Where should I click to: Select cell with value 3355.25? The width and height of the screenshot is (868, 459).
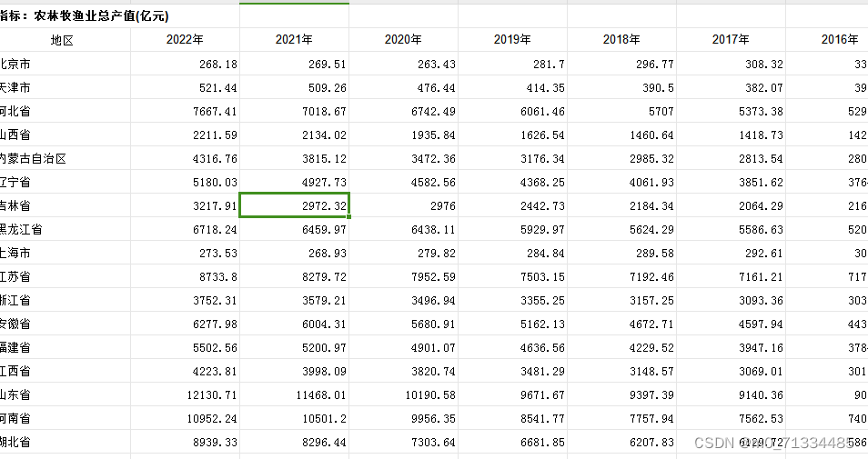[x=512, y=300]
